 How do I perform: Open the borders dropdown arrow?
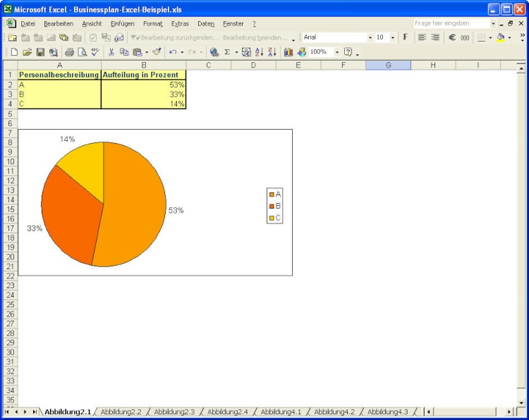coord(490,37)
